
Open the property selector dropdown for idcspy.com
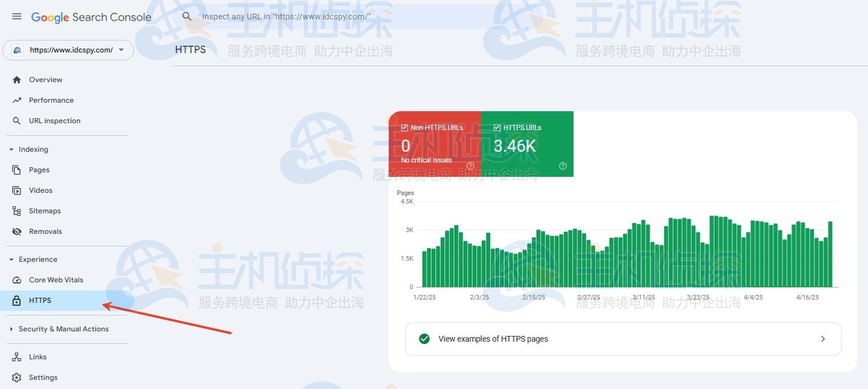pyautogui.click(x=121, y=50)
